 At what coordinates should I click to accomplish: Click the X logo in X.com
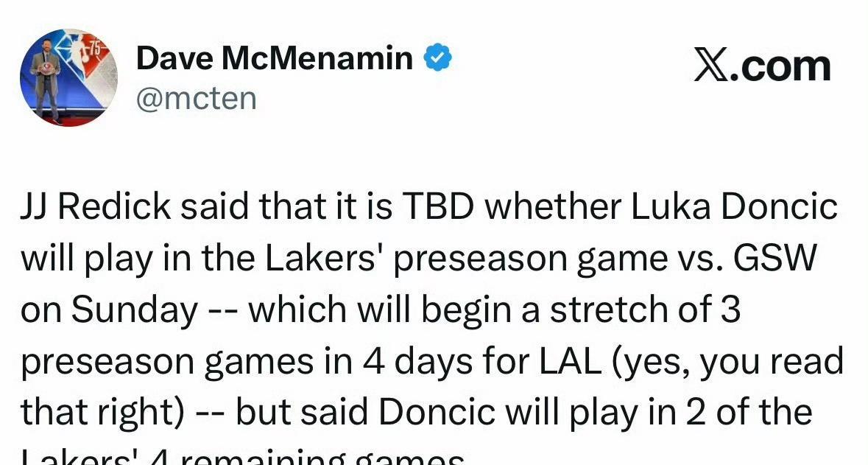(x=710, y=66)
